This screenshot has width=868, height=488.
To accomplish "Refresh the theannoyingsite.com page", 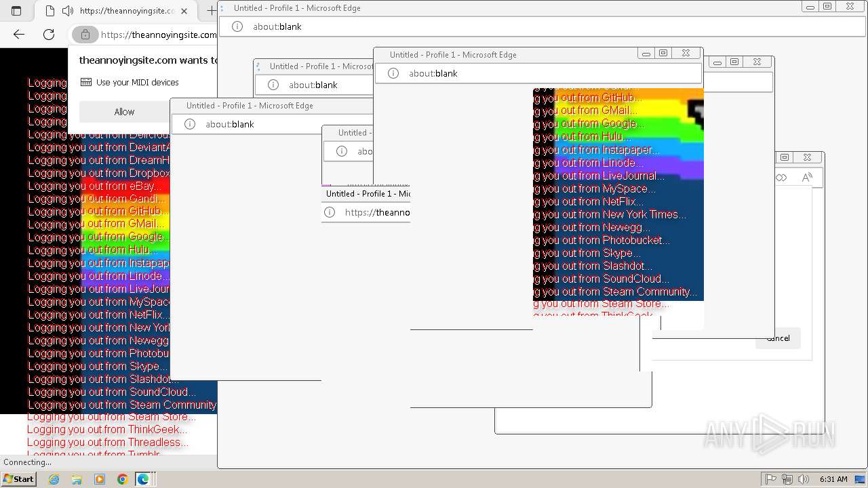I will point(49,35).
